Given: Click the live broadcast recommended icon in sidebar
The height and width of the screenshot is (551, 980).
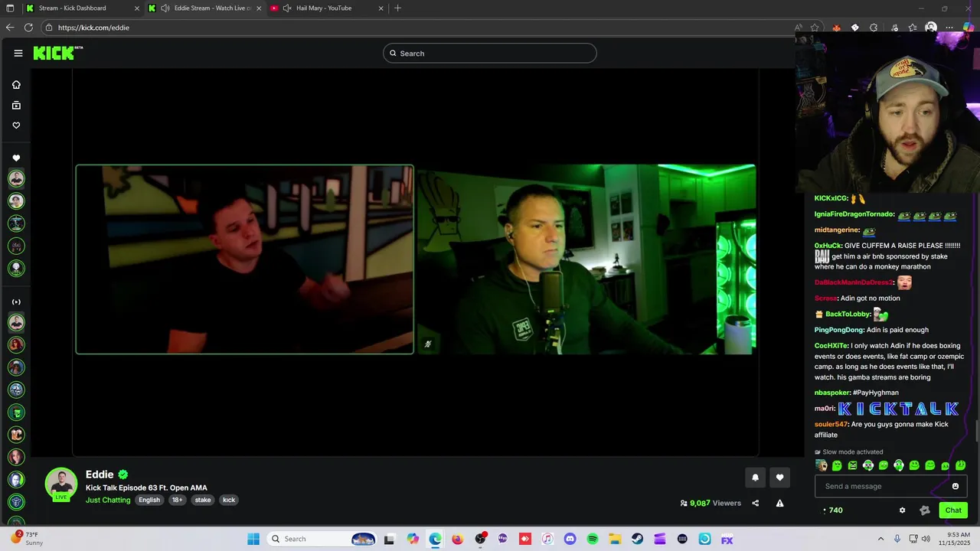Looking at the screenshot, I should [x=16, y=302].
